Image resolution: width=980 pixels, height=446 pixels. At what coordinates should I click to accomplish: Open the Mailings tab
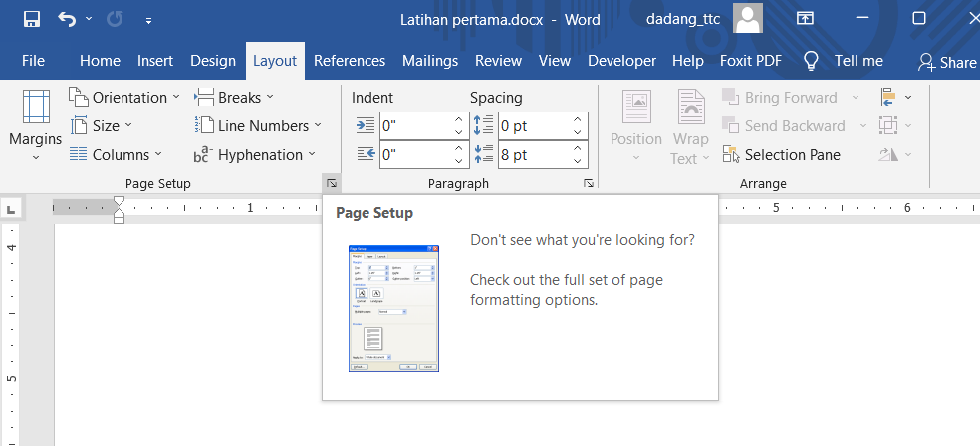[x=430, y=61]
